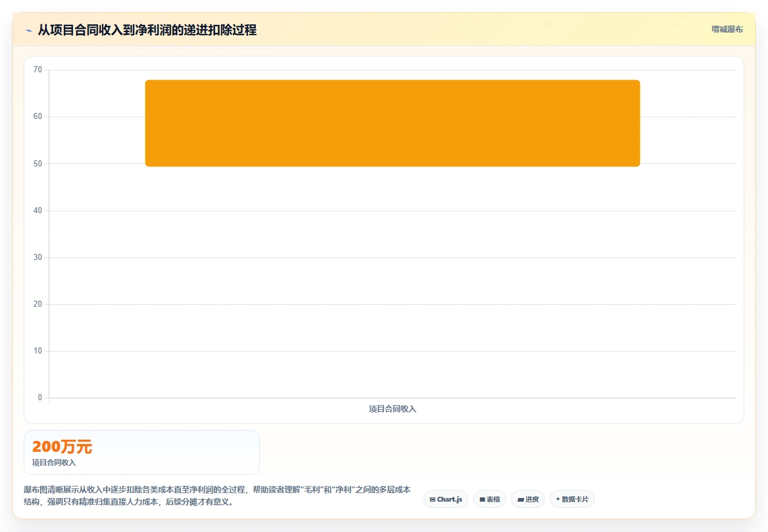Click the y-axis value 30
The image size is (768, 532).
[x=38, y=257]
